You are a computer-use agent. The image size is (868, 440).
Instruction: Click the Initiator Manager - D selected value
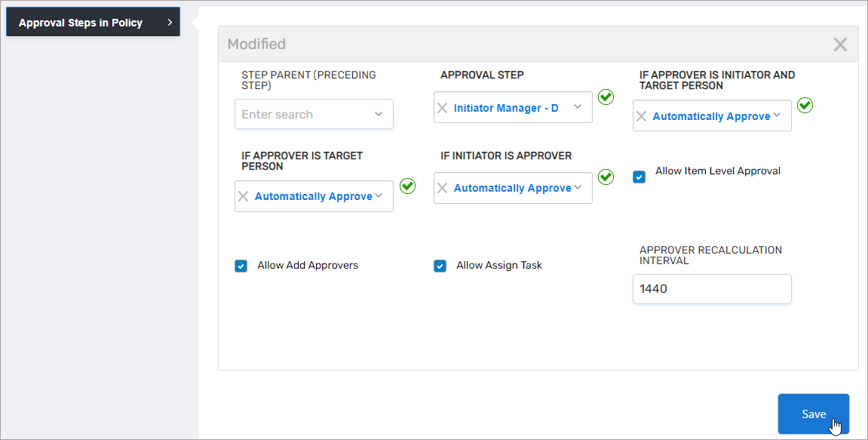(x=506, y=108)
